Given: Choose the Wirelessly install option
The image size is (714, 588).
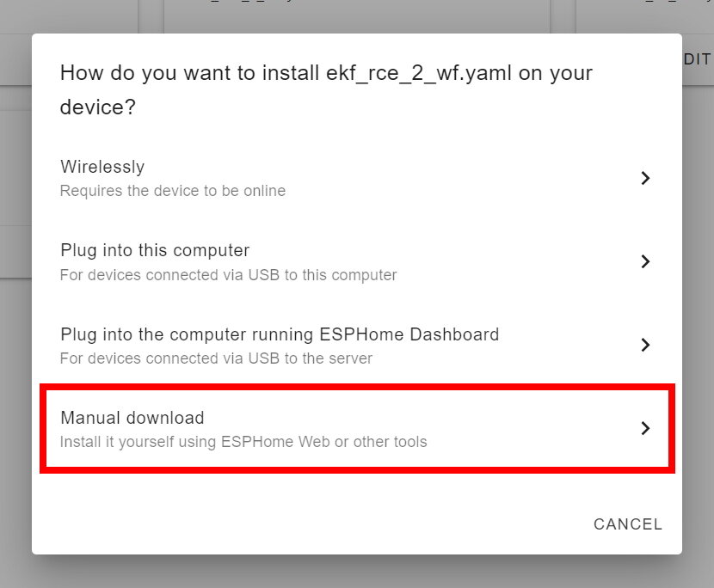Looking at the screenshot, I should [x=357, y=178].
